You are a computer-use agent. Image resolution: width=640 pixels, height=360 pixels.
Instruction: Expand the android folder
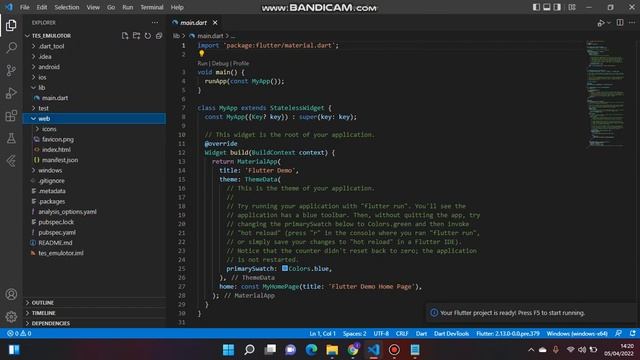pos(95,67)
